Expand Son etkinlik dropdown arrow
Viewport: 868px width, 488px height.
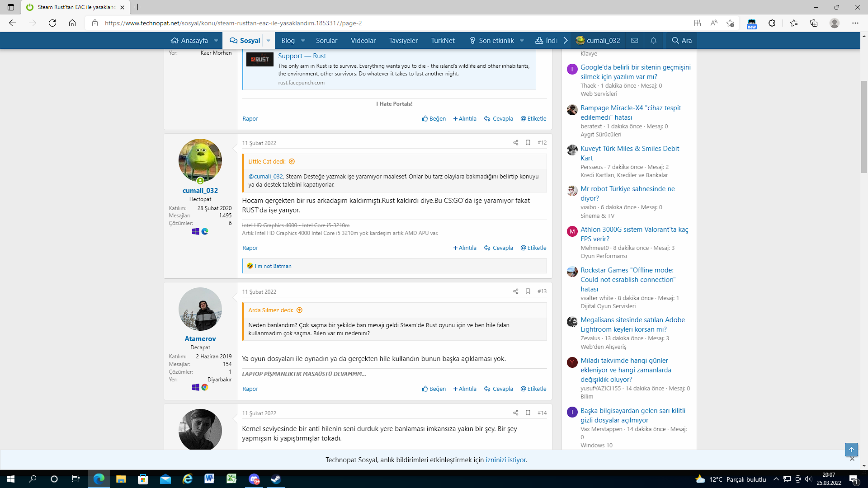click(x=522, y=41)
